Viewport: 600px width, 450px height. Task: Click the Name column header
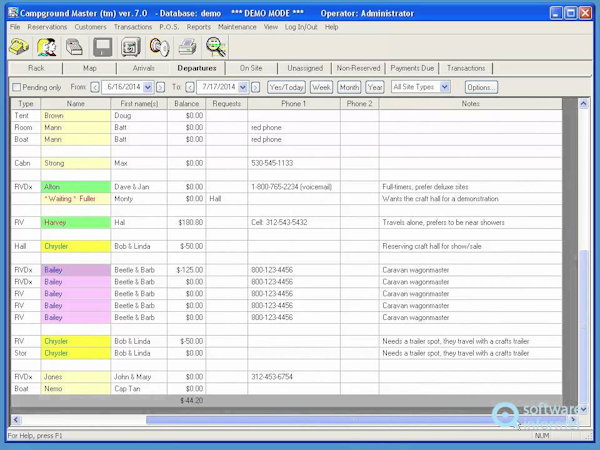(76, 104)
